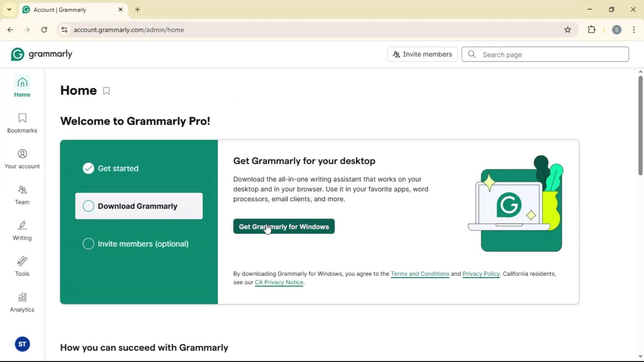Open the Tools sidebar section
644x362 pixels.
22,266
